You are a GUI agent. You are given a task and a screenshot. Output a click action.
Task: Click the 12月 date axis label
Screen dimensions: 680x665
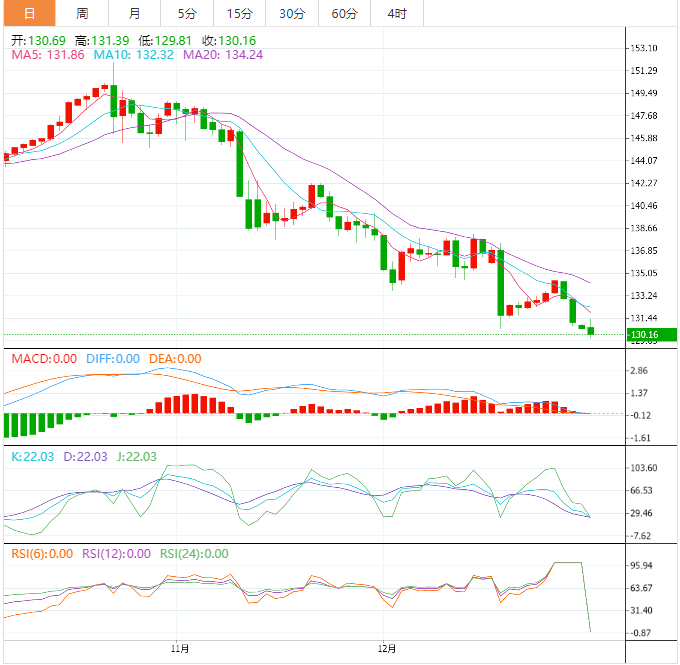(x=387, y=649)
